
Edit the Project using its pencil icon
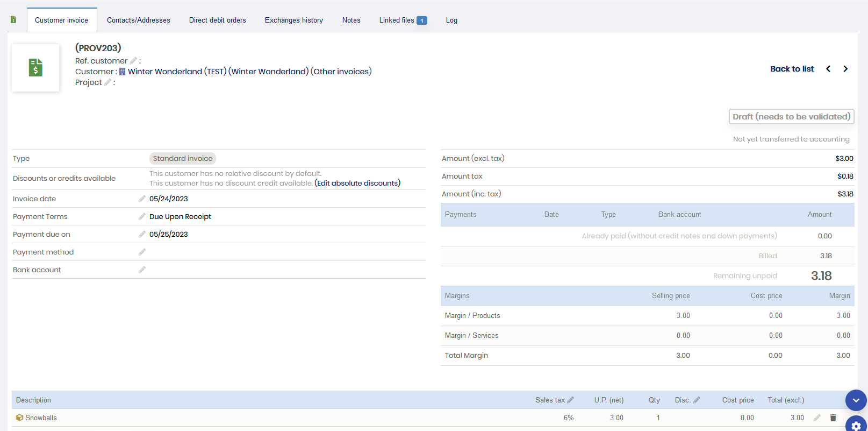(107, 82)
